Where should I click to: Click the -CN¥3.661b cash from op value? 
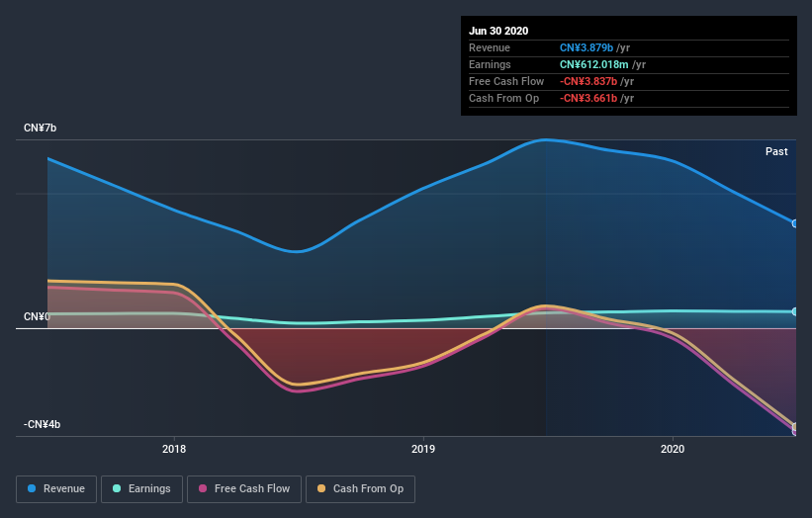pyautogui.click(x=588, y=98)
